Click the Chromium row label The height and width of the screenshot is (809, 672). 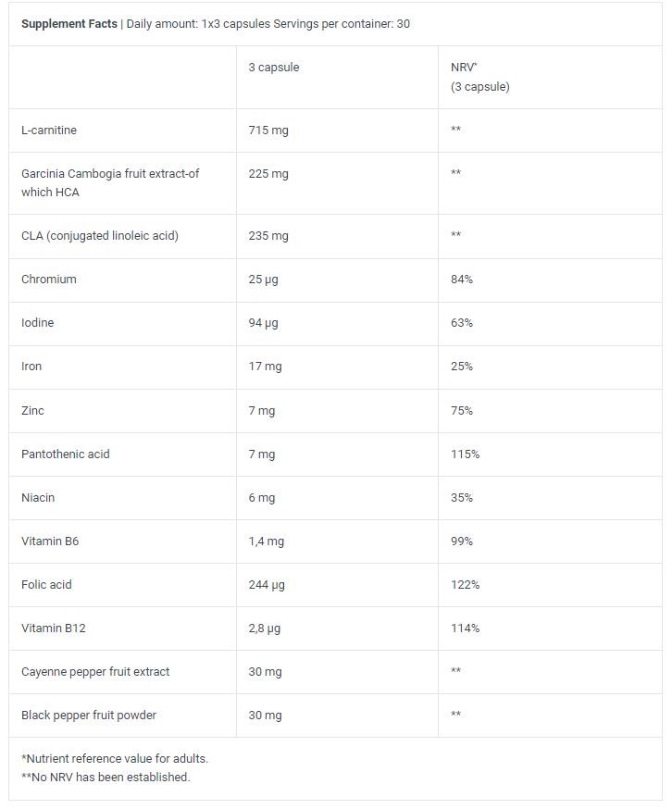pos(49,280)
